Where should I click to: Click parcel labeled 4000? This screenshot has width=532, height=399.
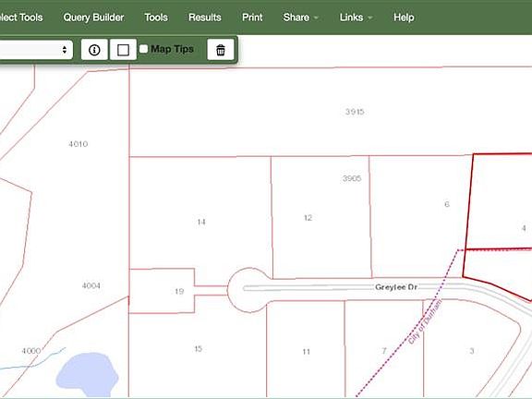[x=31, y=351]
